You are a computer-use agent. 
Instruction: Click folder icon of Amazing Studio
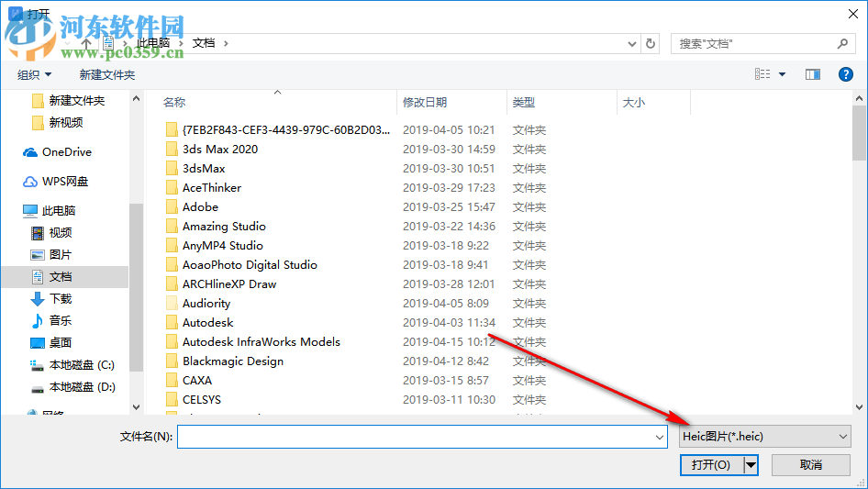(x=172, y=226)
